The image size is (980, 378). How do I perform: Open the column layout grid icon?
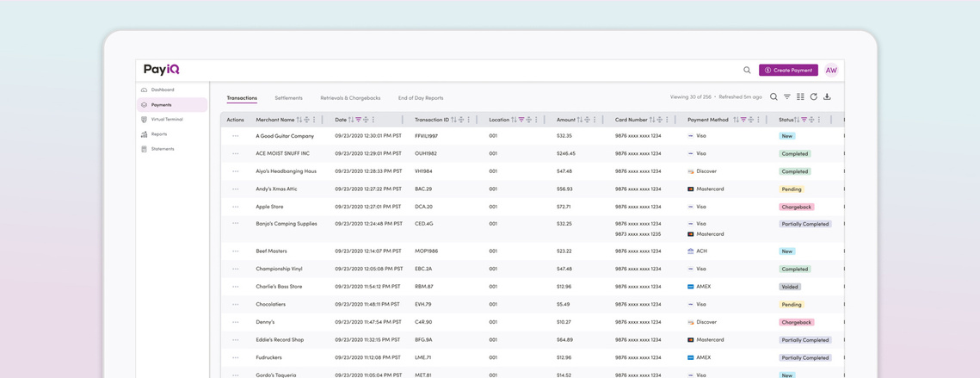point(801,97)
